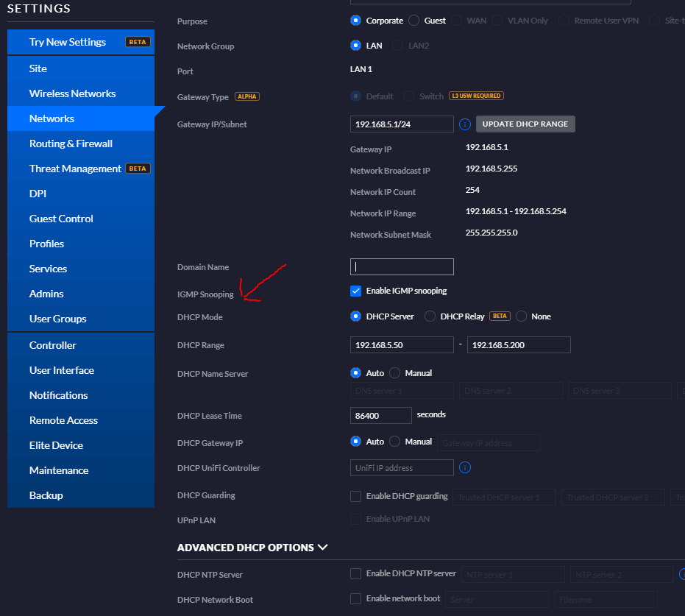The width and height of the screenshot is (685, 616).
Task: Open Wireless Networks settings page
Action: (x=72, y=93)
